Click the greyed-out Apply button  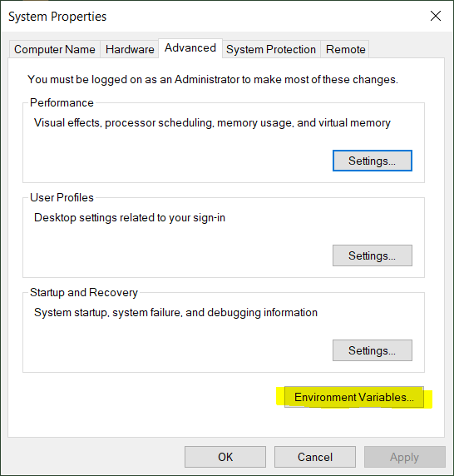coord(405,457)
